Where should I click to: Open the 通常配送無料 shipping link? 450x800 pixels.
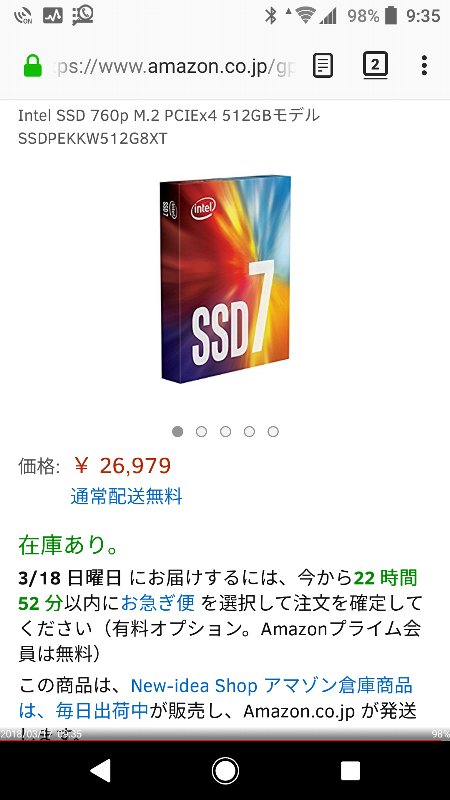pos(126,496)
